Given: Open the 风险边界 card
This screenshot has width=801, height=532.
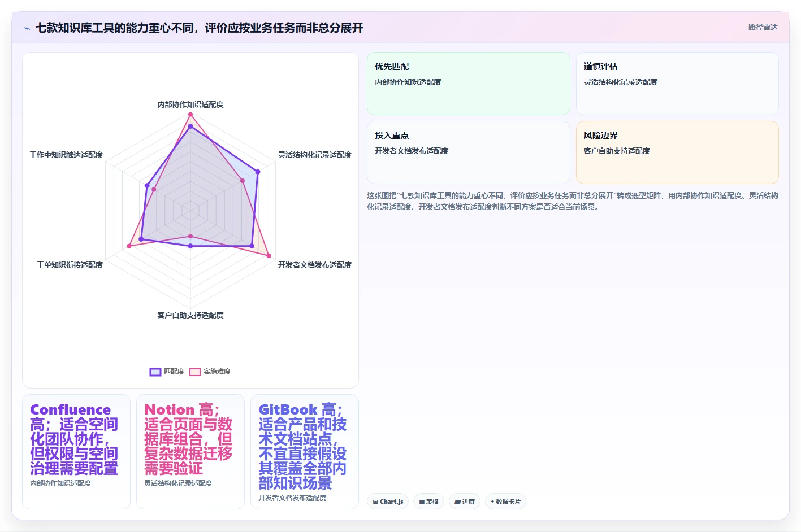Looking at the screenshot, I should pos(677,152).
